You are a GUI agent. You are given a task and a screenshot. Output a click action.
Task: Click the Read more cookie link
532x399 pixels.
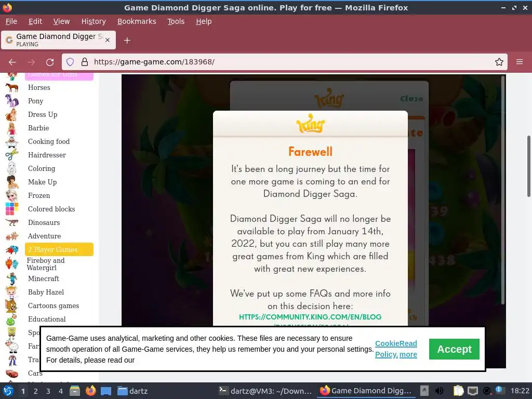(x=408, y=349)
